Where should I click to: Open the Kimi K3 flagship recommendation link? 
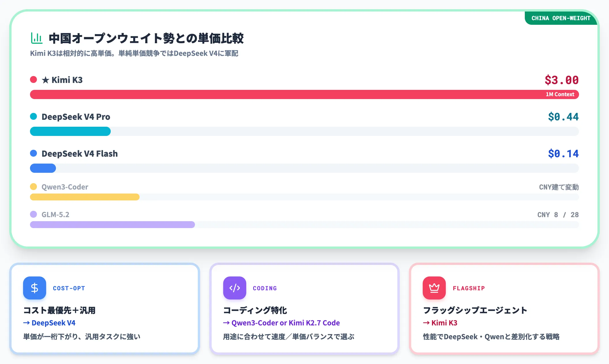tap(440, 323)
